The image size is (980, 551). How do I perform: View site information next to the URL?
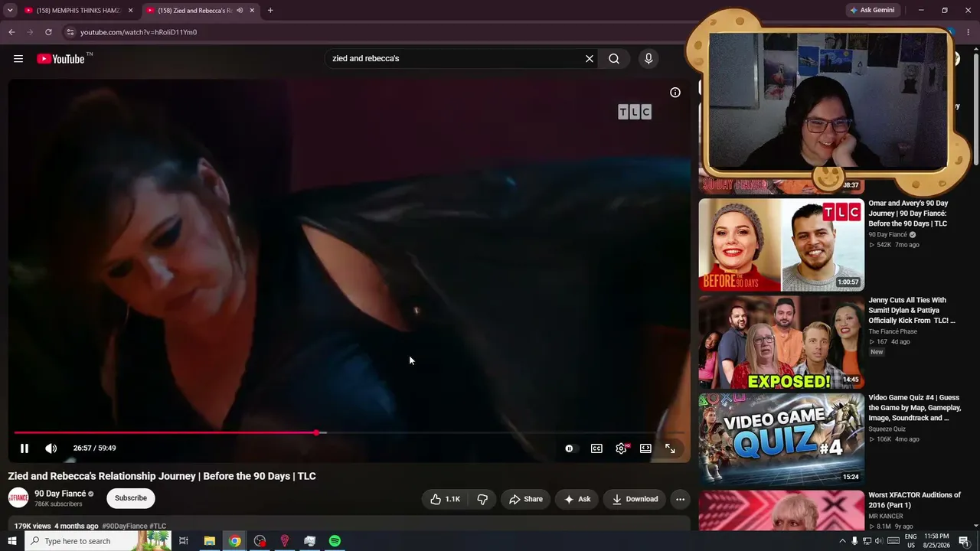point(70,32)
